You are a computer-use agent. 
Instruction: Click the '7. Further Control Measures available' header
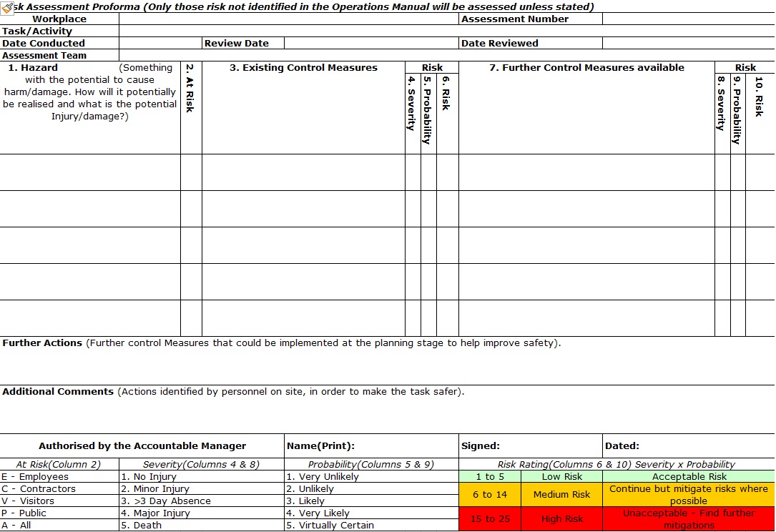click(586, 68)
